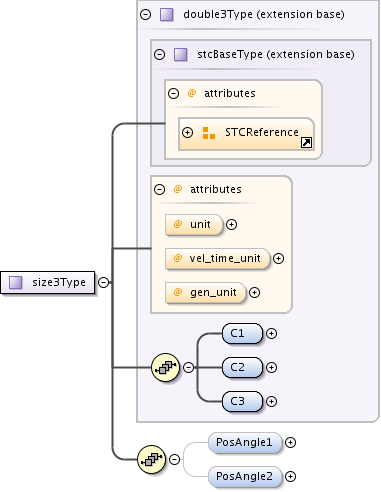Collapse the sequence containing C1 to C3
381x492 pixels.
[x=189, y=367]
